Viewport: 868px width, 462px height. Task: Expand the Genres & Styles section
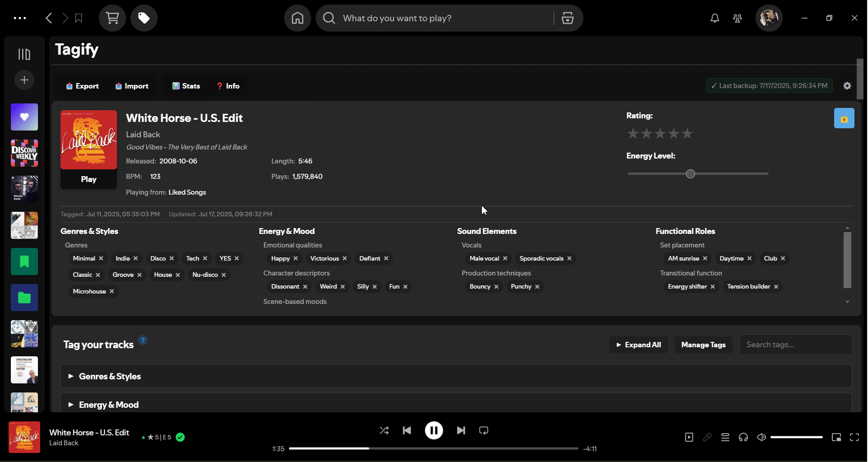coord(110,376)
